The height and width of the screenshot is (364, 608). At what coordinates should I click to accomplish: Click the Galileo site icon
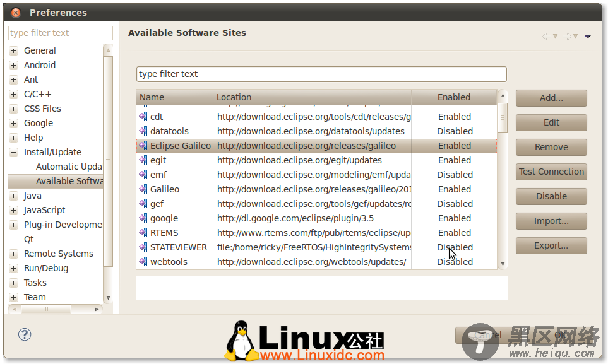pos(143,189)
